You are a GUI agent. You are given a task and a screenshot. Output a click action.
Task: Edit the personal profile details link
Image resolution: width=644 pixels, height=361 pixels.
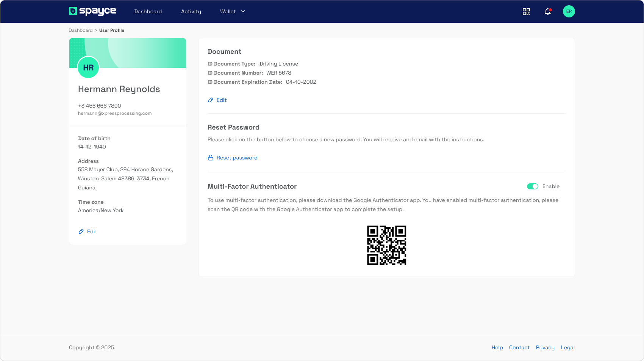[92, 231]
